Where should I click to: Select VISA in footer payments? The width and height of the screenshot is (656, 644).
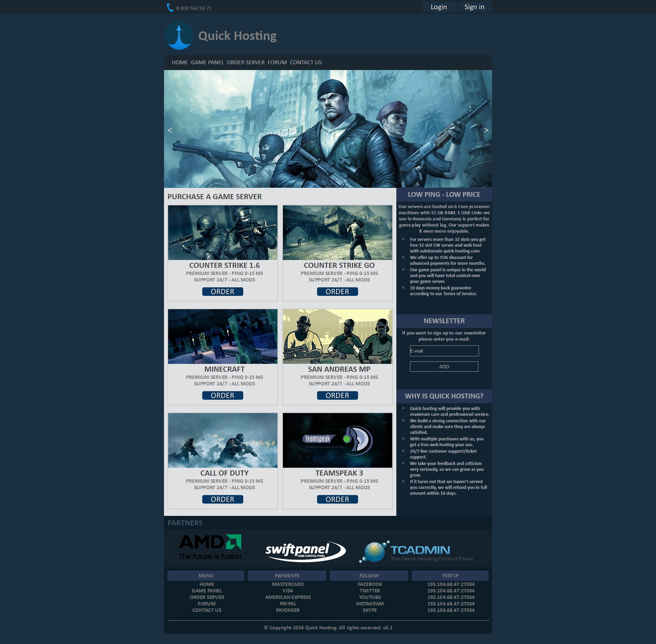click(288, 591)
